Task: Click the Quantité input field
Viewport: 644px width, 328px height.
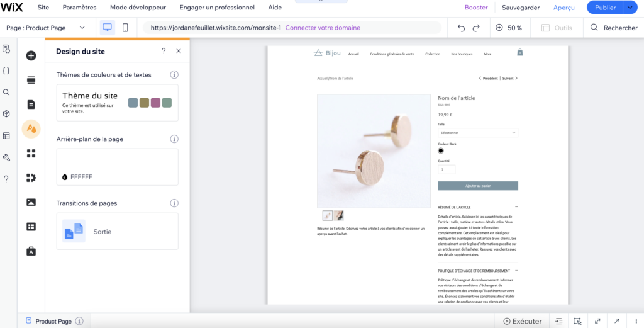Action: coord(447,169)
